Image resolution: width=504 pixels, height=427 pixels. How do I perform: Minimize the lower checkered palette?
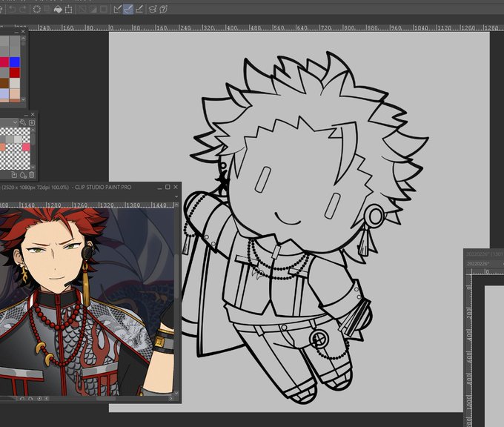coord(26,115)
